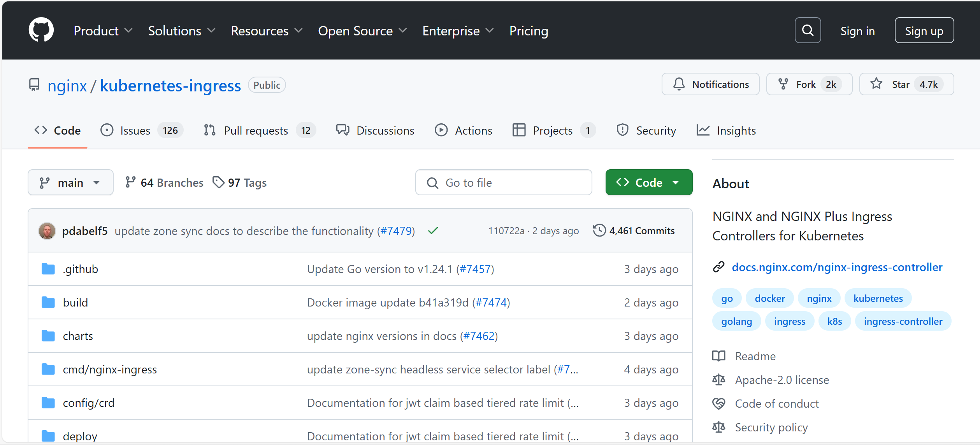Image resolution: width=980 pixels, height=445 pixels.
Task: Click the Sign in link
Action: pyautogui.click(x=857, y=31)
